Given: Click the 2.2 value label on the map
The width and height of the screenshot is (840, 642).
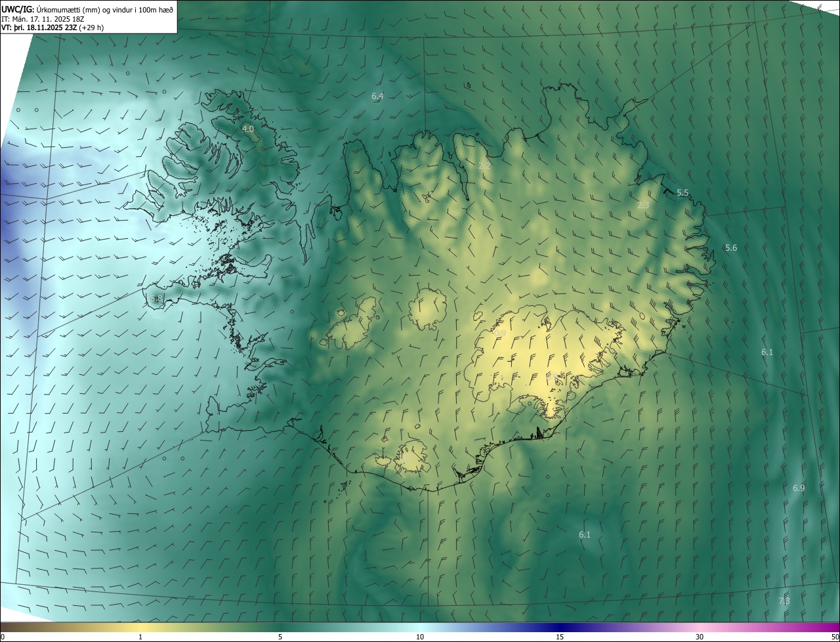Looking at the screenshot, I should 484,167.
